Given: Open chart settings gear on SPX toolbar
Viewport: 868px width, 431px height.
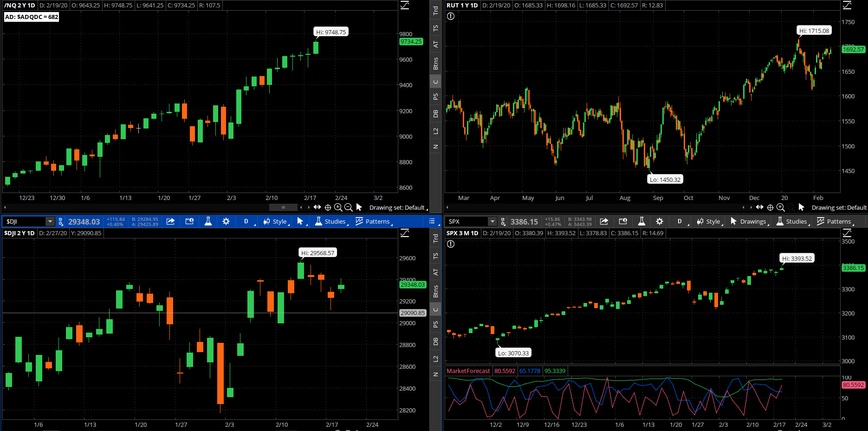Looking at the screenshot, I should pos(660,221).
